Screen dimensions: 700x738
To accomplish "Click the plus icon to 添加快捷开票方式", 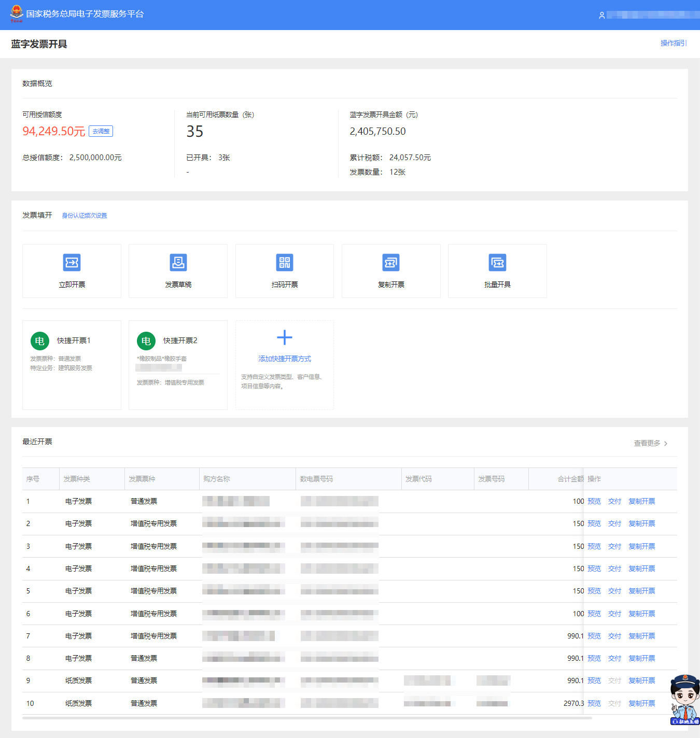I will (x=284, y=337).
